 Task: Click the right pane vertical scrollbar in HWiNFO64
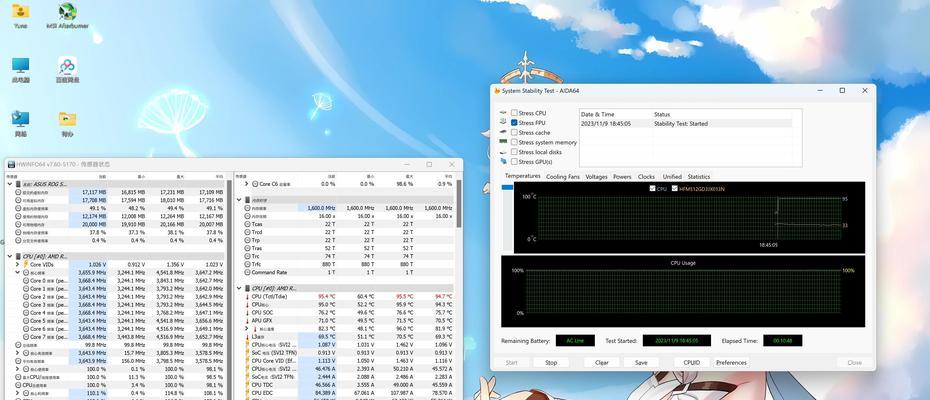pos(457,203)
